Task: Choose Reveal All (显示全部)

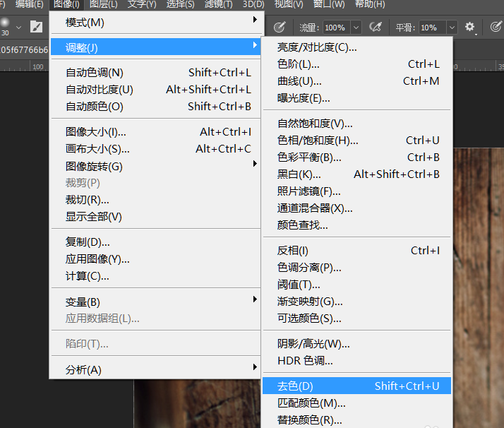Action: pyautogui.click(x=156, y=217)
